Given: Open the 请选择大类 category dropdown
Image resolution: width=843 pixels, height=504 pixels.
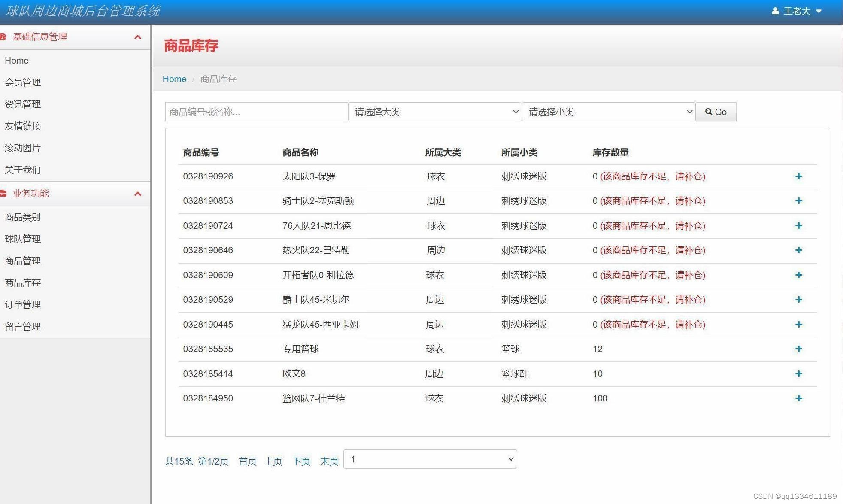Looking at the screenshot, I should point(434,112).
